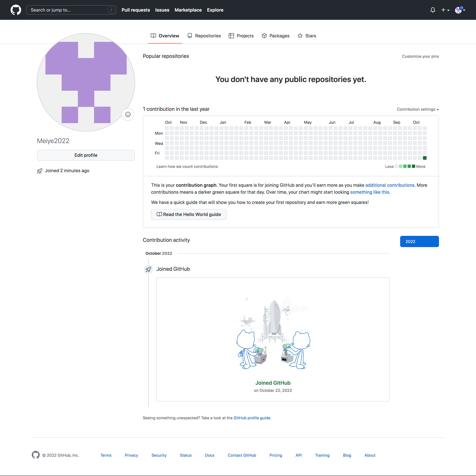The width and height of the screenshot is (476, 476).
Task: Go to Issues in the header
Action: 162,10
